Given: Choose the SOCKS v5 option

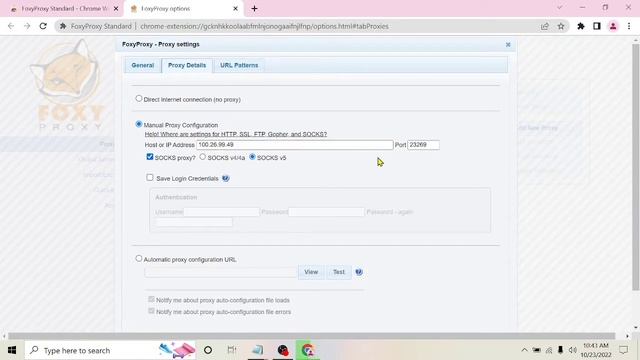Looking at the screenshot, I should (x=252, y=157).
